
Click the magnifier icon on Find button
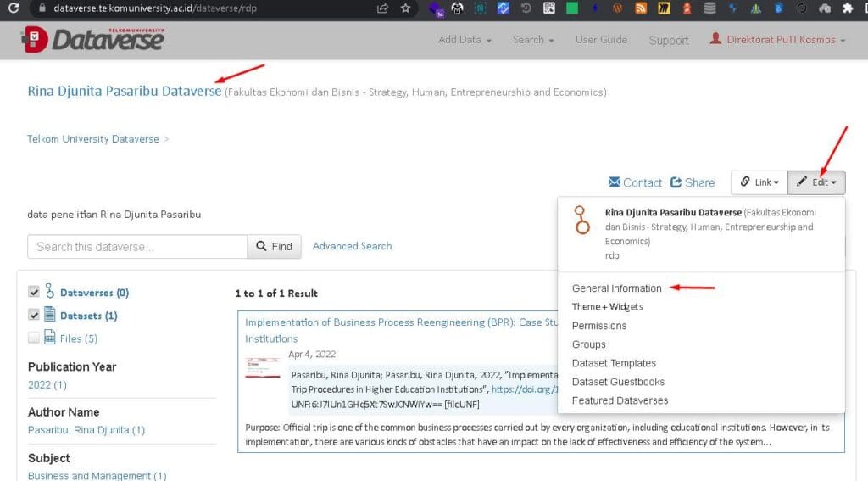[x=261, y=246]
